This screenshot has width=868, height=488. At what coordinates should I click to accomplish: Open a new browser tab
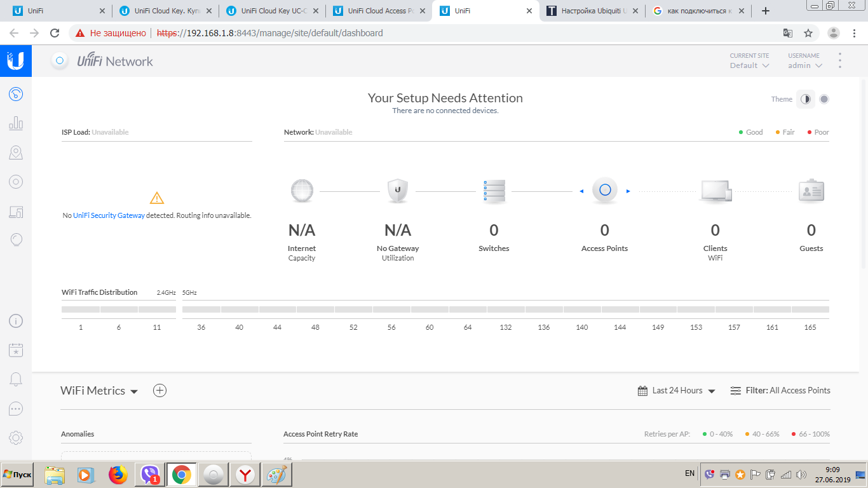coord(766,11)
